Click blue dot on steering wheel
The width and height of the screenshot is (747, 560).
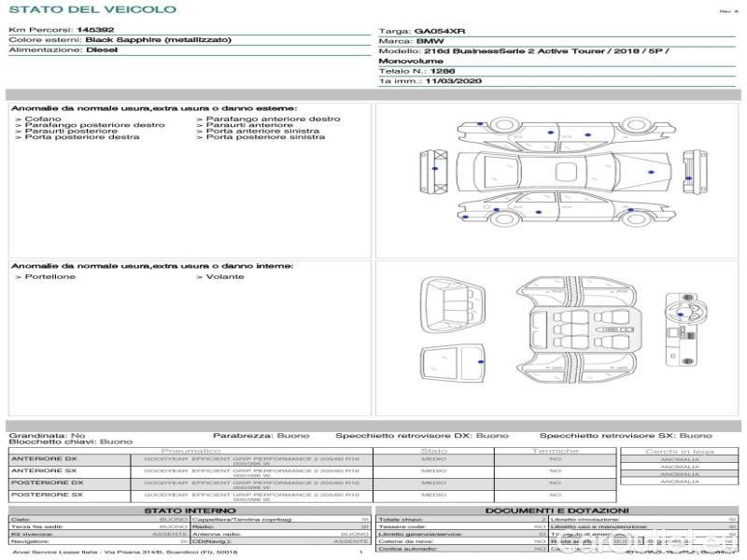[681, 315]
